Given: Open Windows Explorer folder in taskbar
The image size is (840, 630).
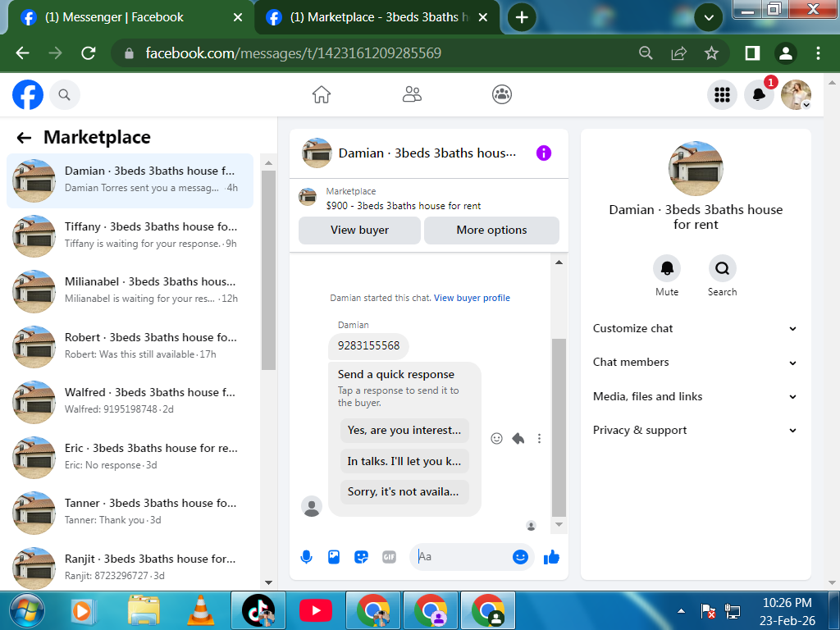Looking at the screenshot, I should pos(143,610).
